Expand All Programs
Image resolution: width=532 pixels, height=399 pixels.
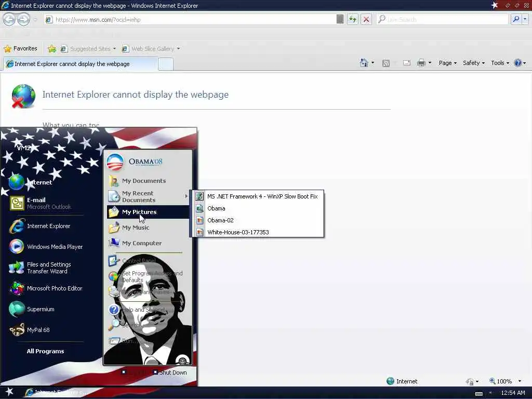pos(46,351)
